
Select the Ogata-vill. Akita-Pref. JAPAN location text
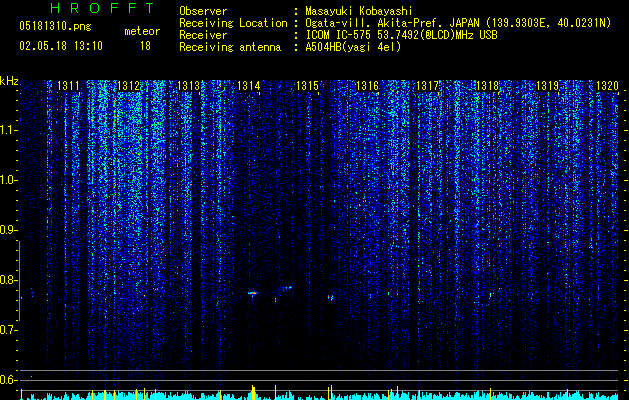tap(458, 24)
